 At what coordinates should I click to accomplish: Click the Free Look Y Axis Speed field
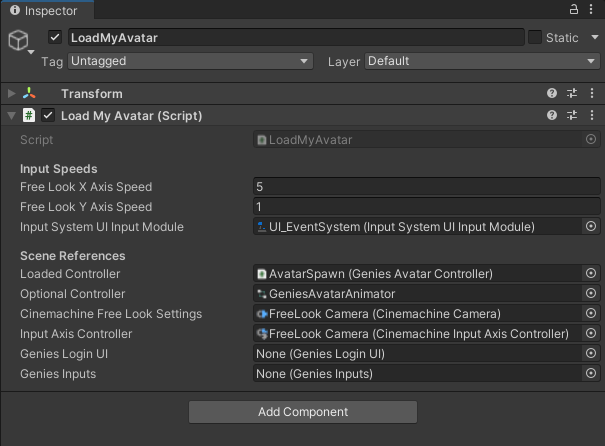pyautogui.click(x=427, y=207)
